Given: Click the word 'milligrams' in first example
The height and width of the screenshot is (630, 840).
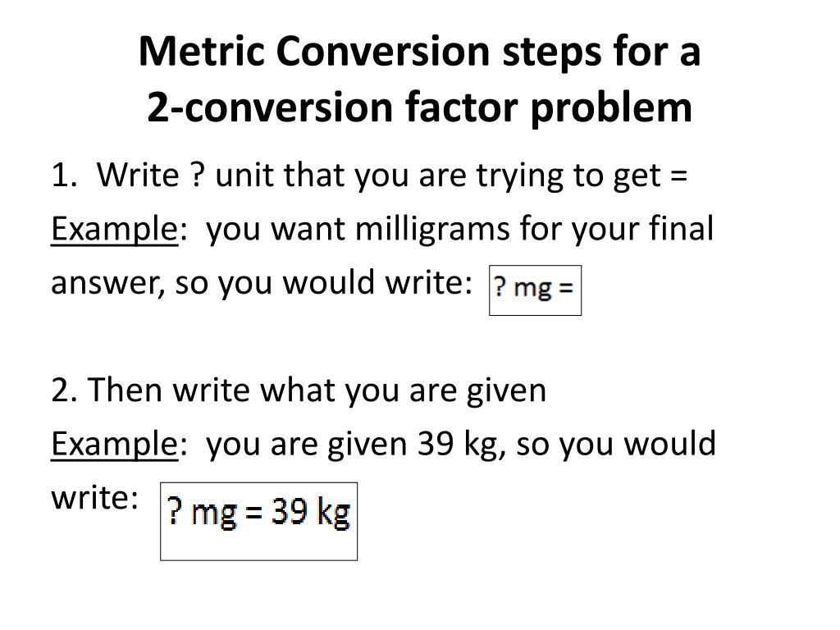Looking at the screenshot, I should click(431, 230).
